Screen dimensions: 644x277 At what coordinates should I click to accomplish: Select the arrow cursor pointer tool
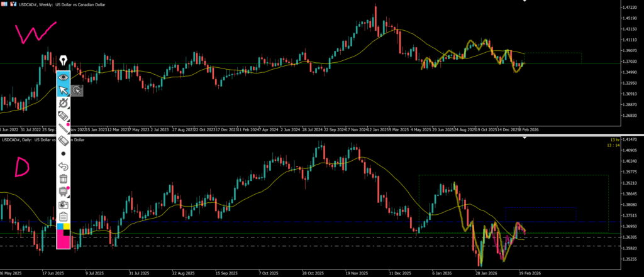[63, 90]
